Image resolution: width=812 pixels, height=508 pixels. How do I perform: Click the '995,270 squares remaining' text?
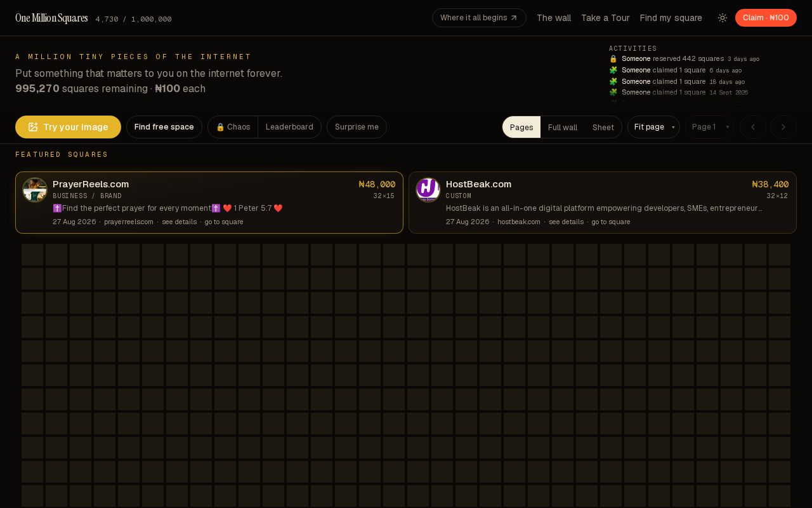(x=81, y=88)
